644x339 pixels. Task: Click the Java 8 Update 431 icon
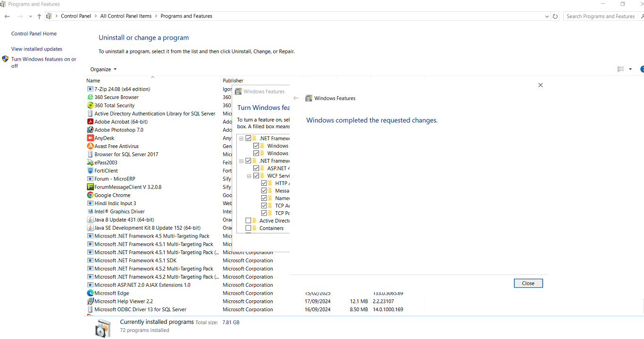(x=90, y=220)
